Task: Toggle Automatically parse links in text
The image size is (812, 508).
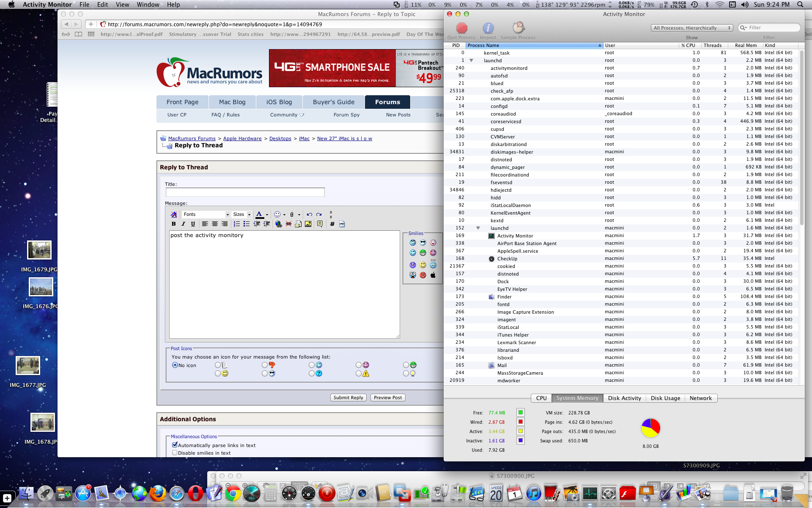Action: point(175,445)
